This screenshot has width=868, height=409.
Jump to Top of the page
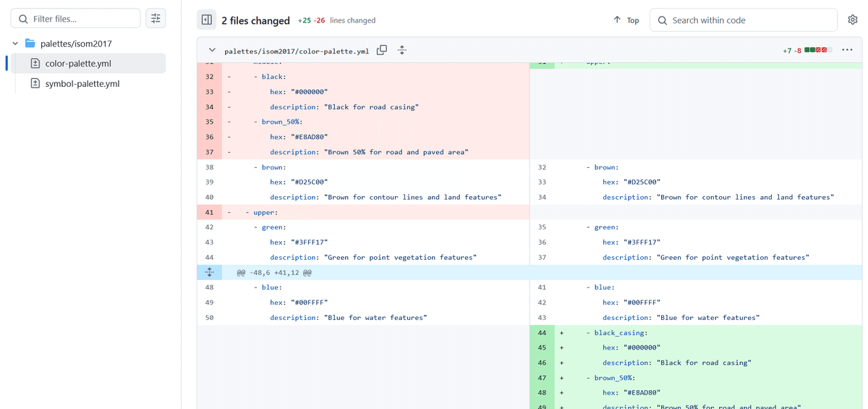pos(626,20)
